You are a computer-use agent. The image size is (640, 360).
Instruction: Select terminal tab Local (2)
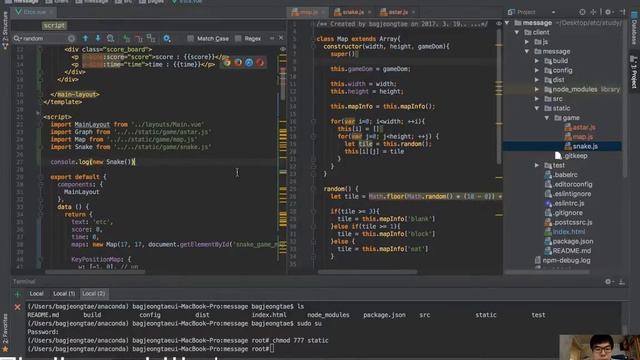93,293
